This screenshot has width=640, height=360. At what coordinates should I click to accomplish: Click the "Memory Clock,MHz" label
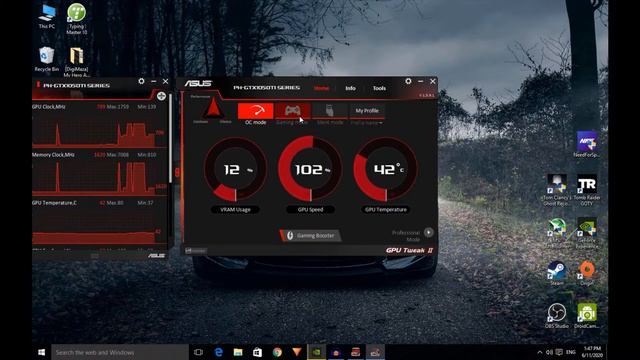coord(53,155)
